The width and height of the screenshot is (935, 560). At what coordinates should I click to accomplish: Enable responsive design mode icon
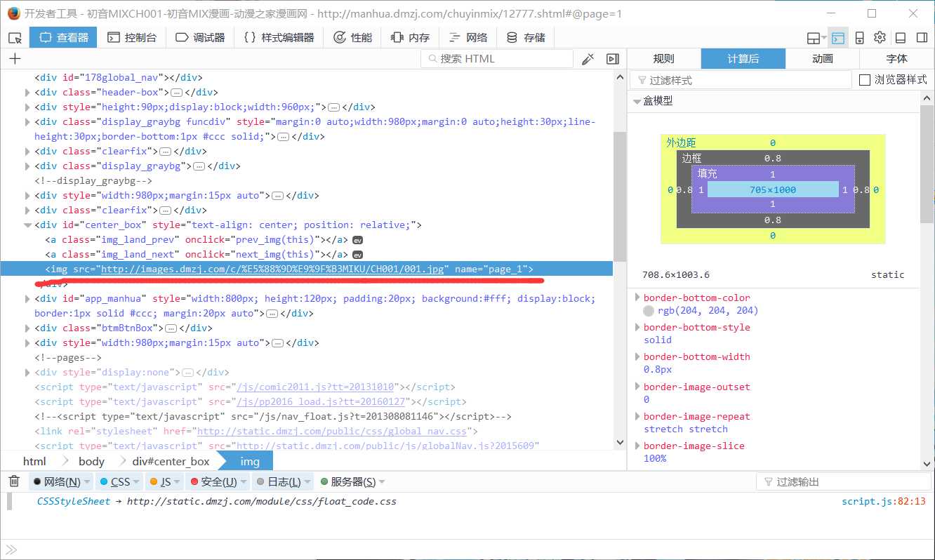(x=859, y=38)
